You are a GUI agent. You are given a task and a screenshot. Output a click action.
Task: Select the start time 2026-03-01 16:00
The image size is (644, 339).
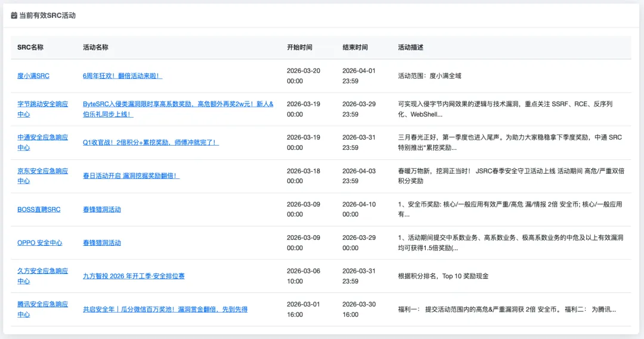click(x=304, y=309)
